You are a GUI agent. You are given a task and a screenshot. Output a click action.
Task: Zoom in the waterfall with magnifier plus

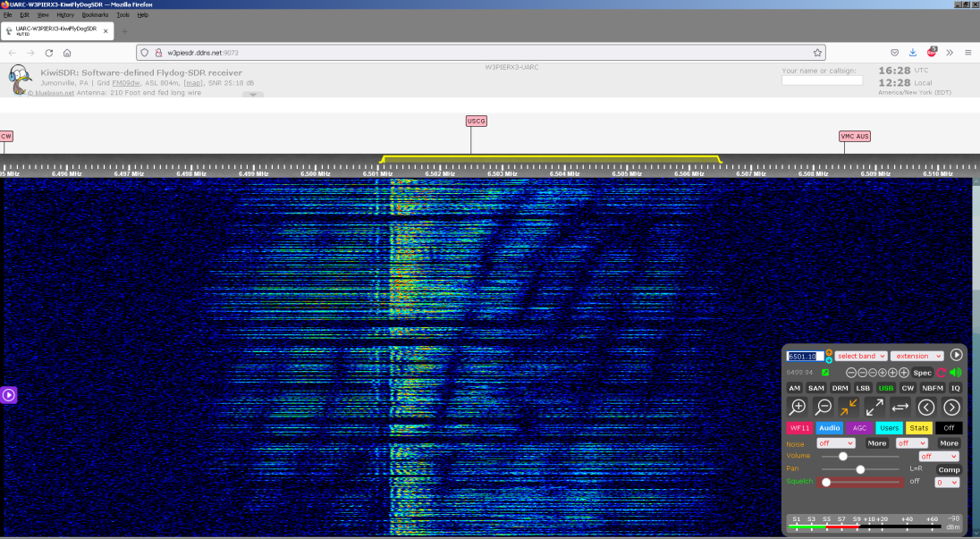798,408
